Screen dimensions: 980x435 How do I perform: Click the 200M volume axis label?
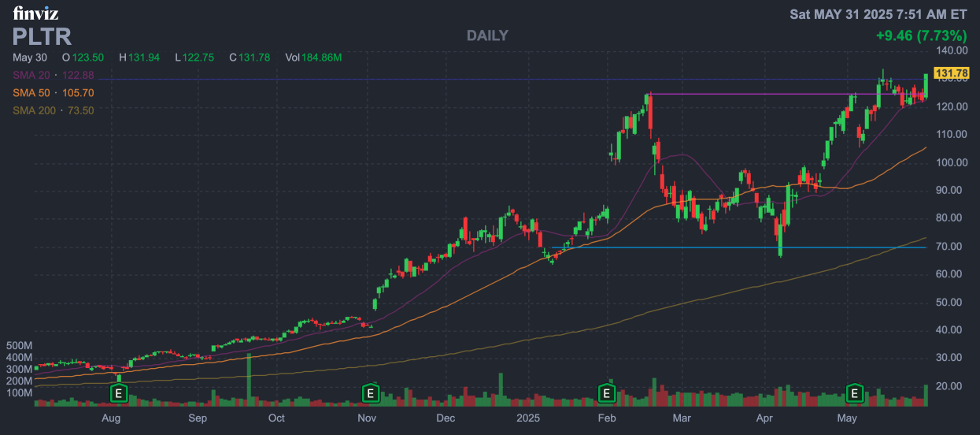coord(19,381)
